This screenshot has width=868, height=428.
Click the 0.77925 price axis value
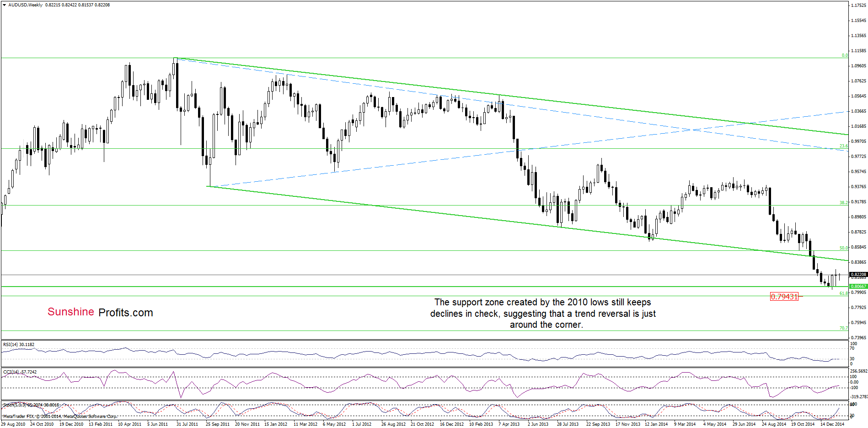click(x=858, y=307)
